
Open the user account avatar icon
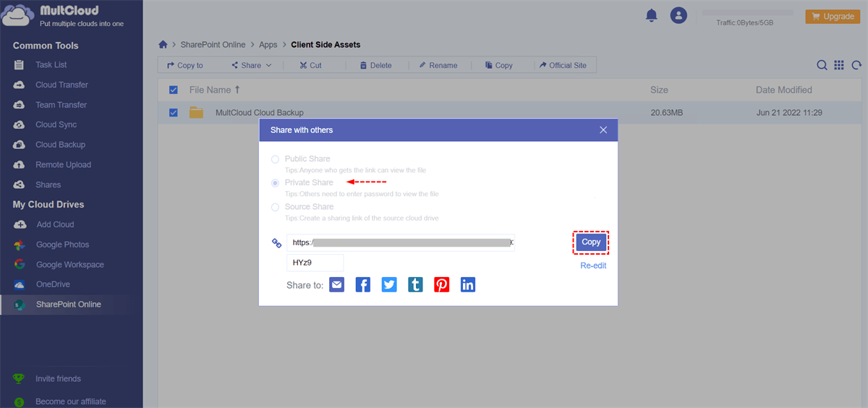tap(678, 15)
